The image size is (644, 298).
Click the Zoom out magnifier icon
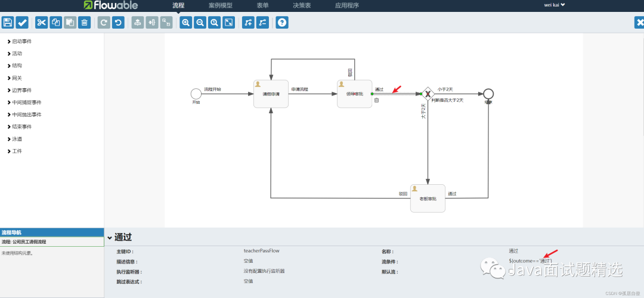[200, 23]
